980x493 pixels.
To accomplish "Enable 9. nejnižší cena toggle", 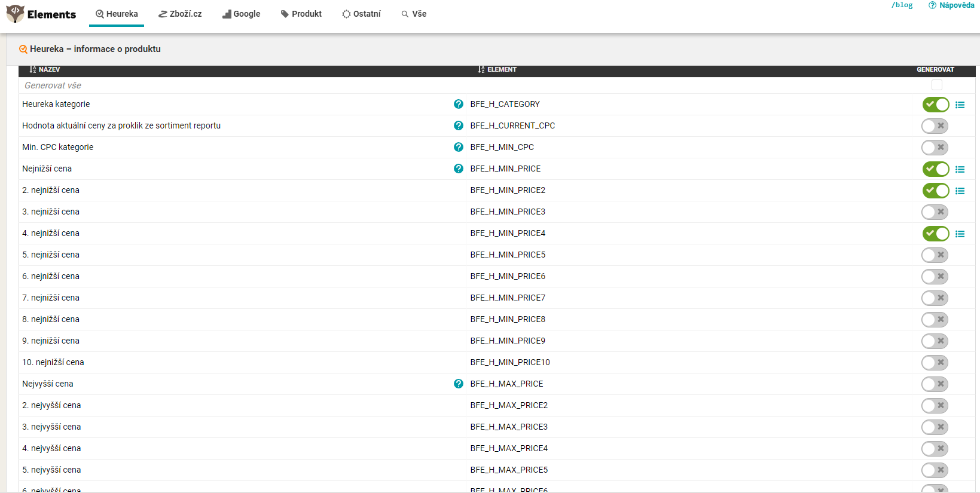I will [x=935, y=341].
